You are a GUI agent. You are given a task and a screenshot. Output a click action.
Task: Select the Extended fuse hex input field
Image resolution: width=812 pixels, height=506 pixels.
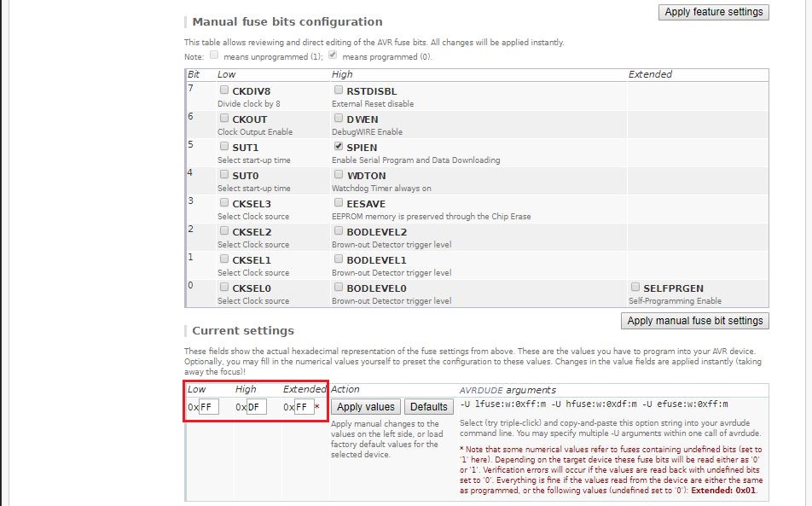[x=304, y=407]
